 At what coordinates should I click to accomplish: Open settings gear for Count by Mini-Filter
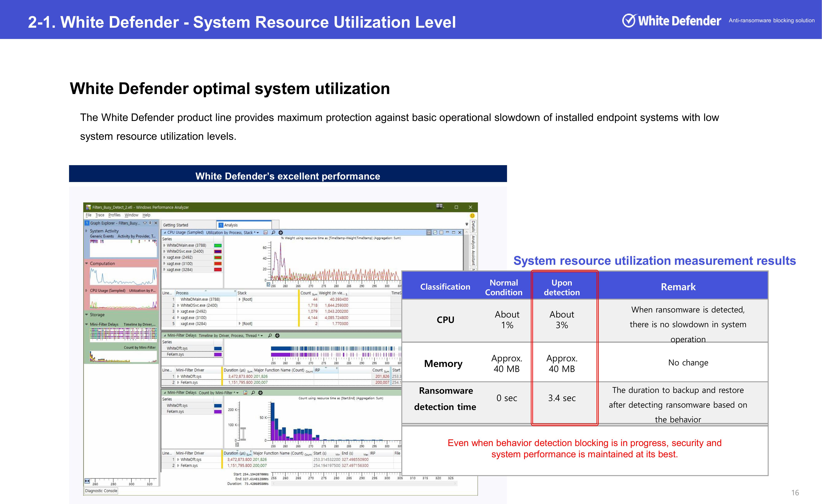coord(260,393)
